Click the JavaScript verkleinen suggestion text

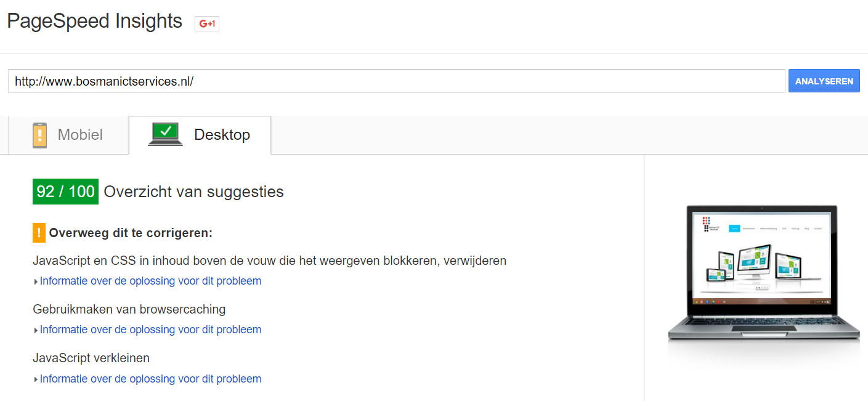tap(91, 358)
